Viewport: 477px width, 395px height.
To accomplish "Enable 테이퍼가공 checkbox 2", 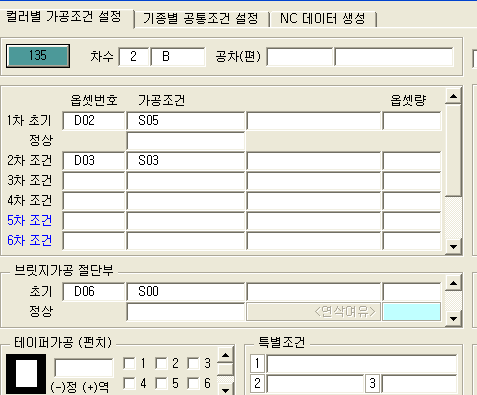I will [161, 363].
